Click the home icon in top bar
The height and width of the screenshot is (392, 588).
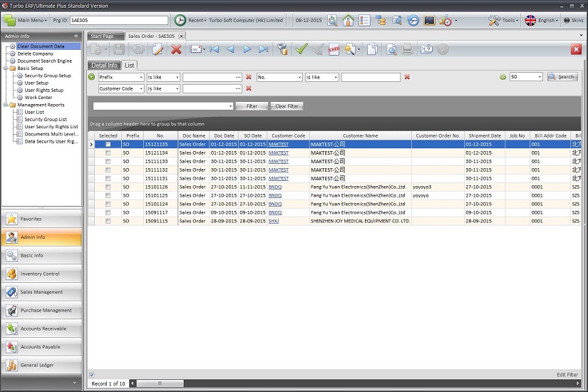click(348, 20)
